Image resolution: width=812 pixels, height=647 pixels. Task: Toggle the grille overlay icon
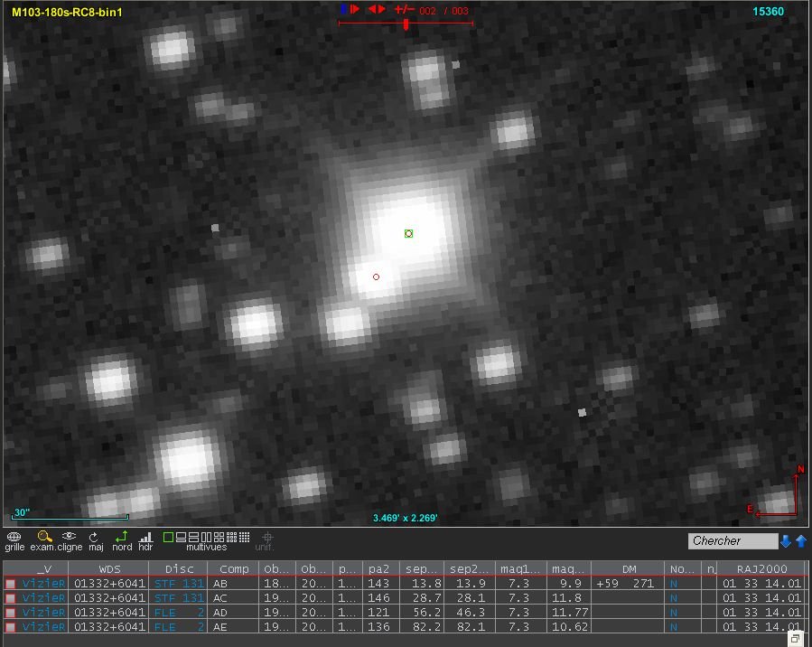(14, 538)
